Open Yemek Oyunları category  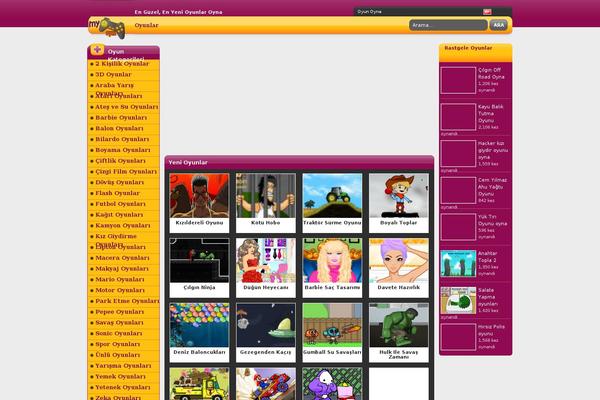tap(120, 377)
